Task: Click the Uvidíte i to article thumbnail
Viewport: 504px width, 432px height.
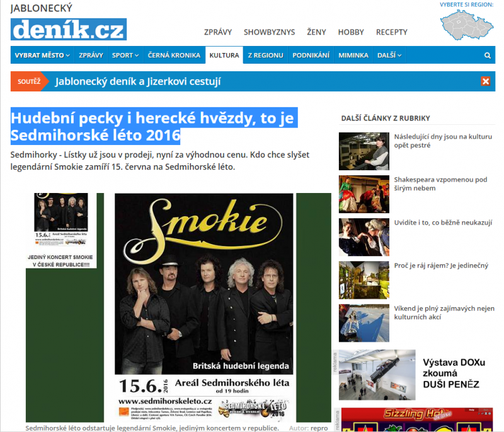Action: (364, 237)
